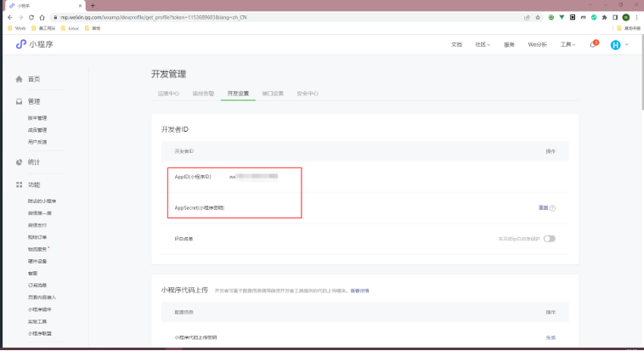Click 查看详情 link in code upload section
This screenshot has height=351, width=644.
359,291
